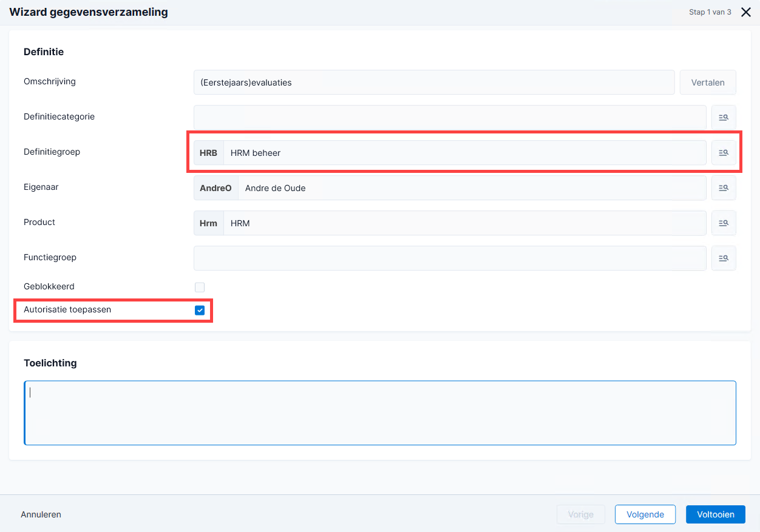Select the Eigenaar field with Andre de Oude
Screen dimensions: 760x532
click(x=450, y=188)
